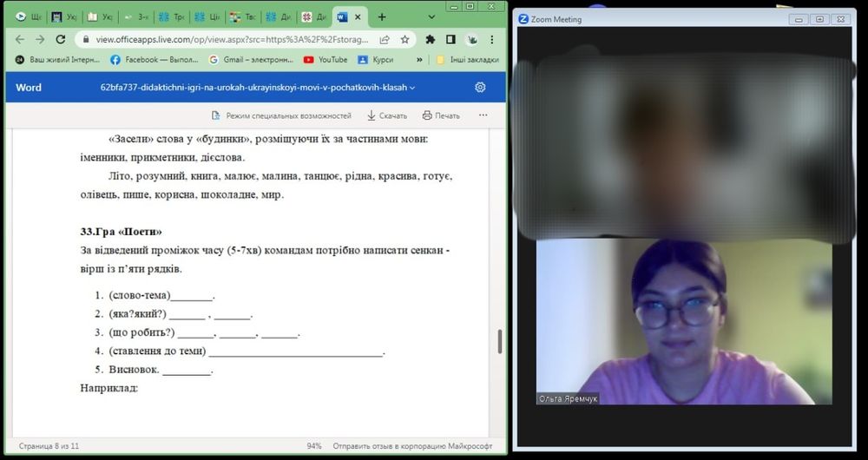868x460 pixels.
Task: Select Ольга Яремчук's video tile in Zoom
Action: pos(684,322)
